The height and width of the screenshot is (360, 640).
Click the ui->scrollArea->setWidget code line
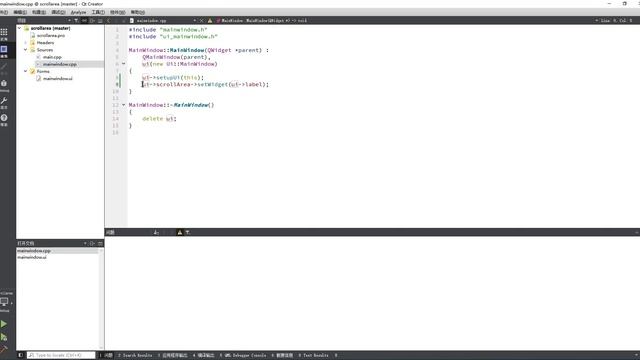205,84
